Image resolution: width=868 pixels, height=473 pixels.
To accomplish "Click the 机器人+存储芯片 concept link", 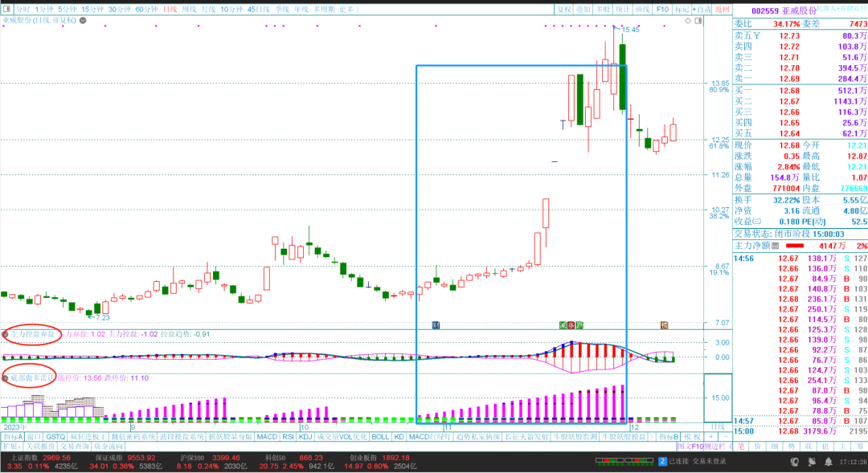I will (842, 9).
